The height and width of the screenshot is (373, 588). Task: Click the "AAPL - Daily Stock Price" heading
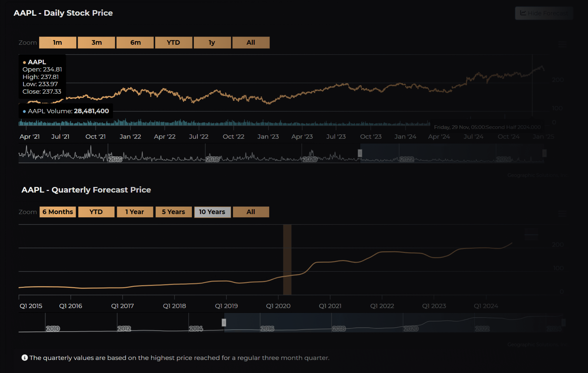point(63,13)
